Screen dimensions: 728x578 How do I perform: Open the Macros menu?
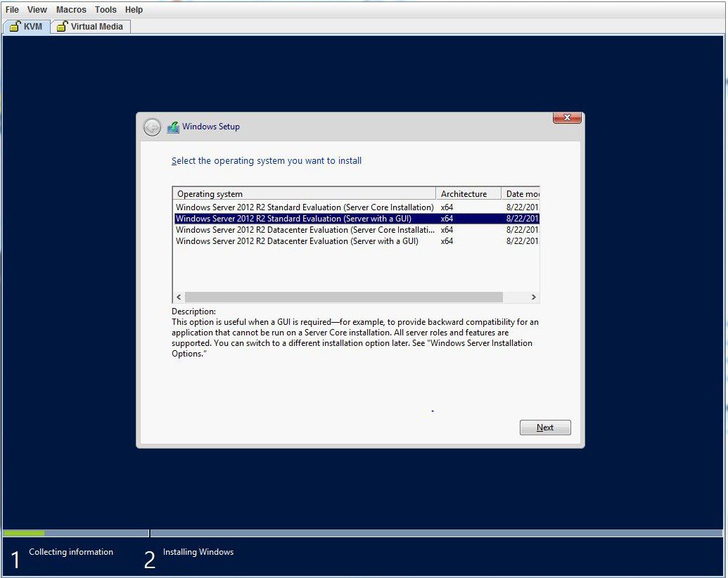coord(71,10)
